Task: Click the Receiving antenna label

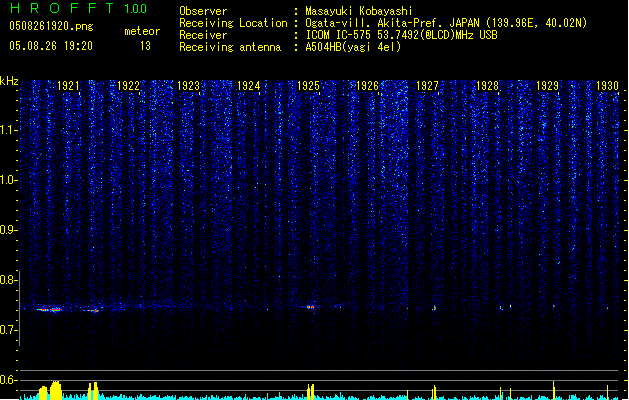Action: coord(230,47)
